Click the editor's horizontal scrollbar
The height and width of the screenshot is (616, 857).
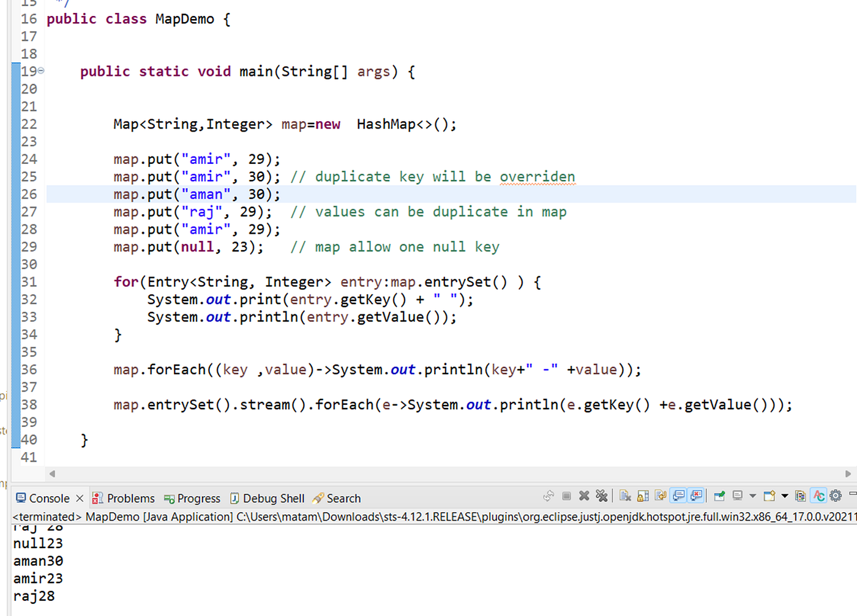coord(428,473)
